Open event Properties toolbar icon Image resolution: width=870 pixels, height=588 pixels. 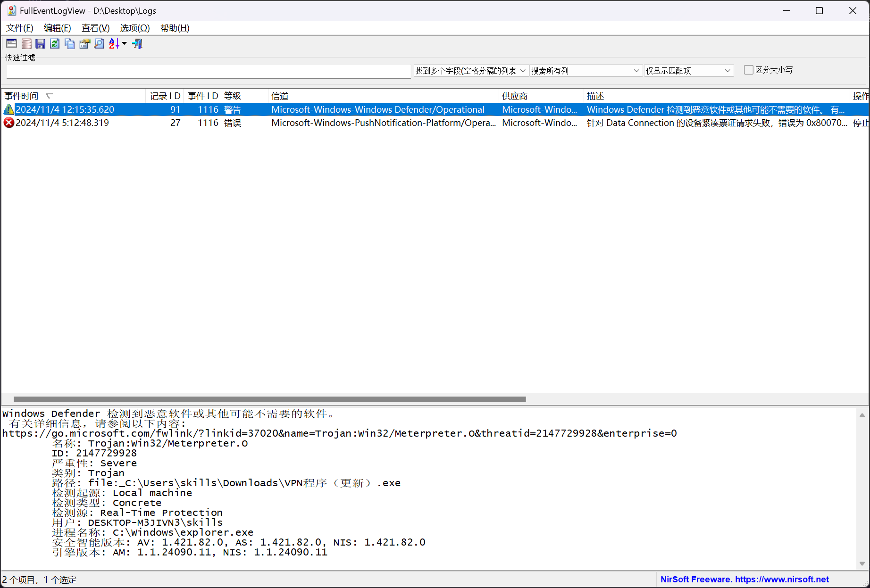pos(84,44)
